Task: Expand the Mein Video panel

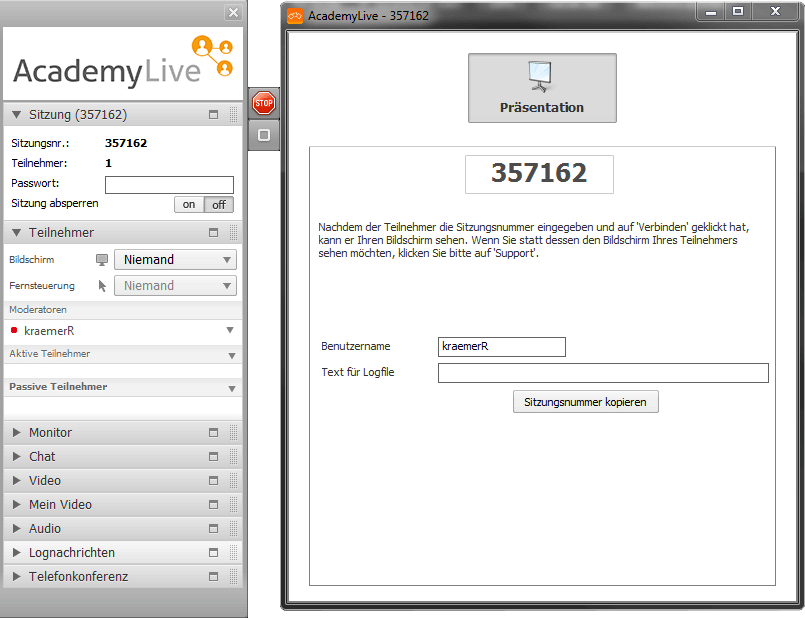Action: pos(16,505)
